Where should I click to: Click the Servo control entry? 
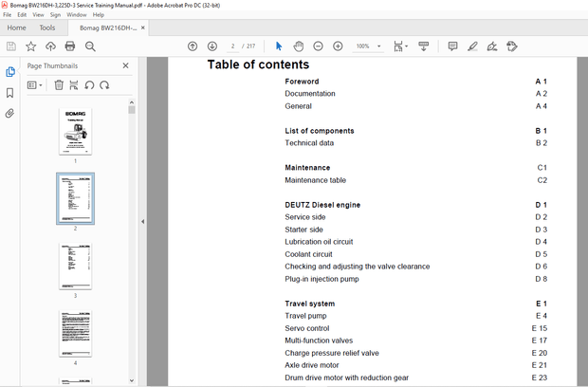307,328
